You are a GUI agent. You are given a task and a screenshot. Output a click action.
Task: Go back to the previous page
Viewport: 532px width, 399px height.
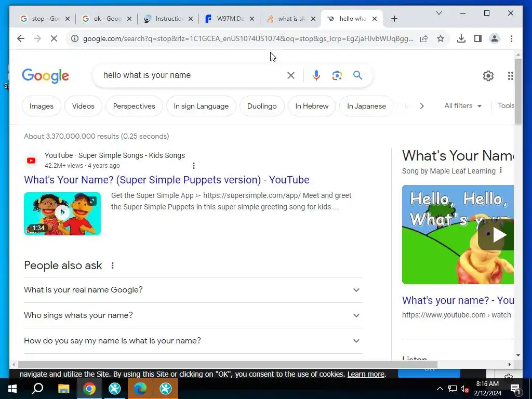click(21, 38)
